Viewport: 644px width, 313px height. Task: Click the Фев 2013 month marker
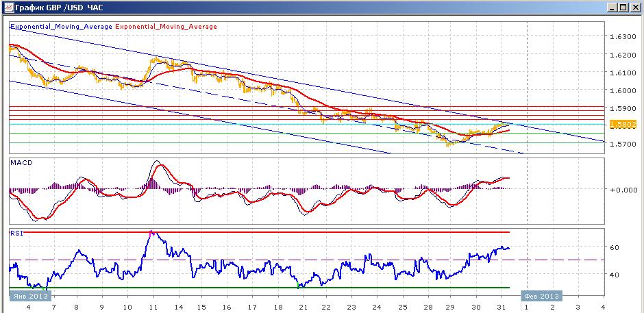coord(541,296)
